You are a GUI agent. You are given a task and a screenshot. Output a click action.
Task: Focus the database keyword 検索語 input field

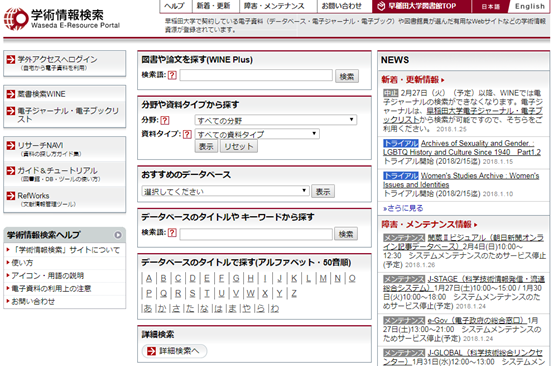256,233
